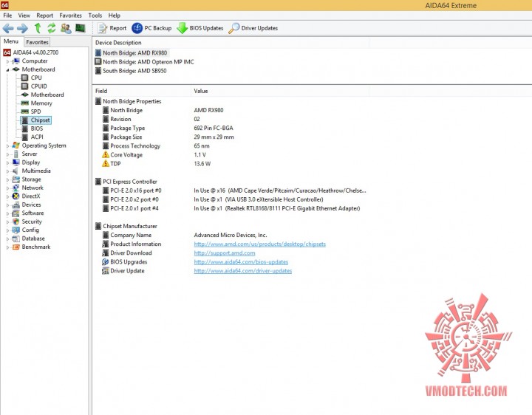Screen dimensions: 532x415
Task: Click the Value column header
Action: [280, 91]
